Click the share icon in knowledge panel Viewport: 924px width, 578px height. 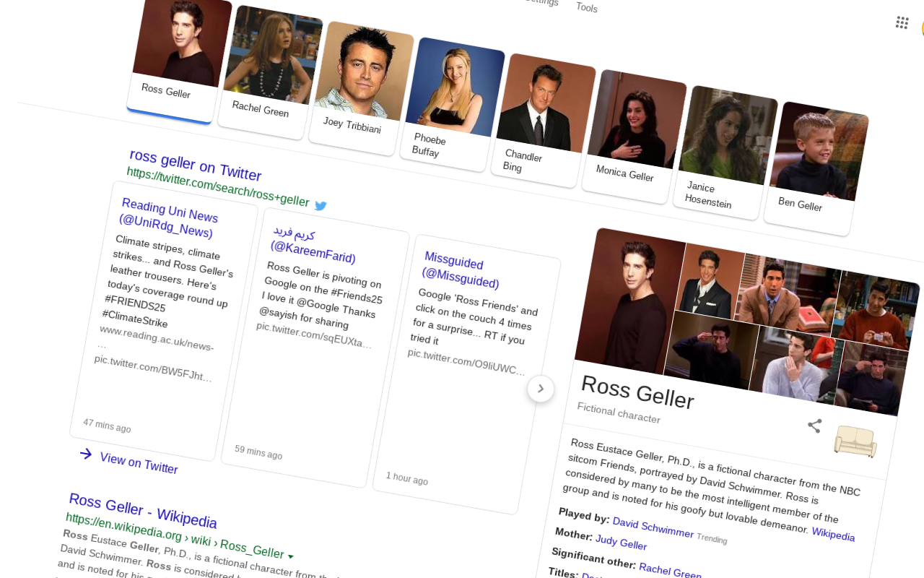[x=814, y=426]
